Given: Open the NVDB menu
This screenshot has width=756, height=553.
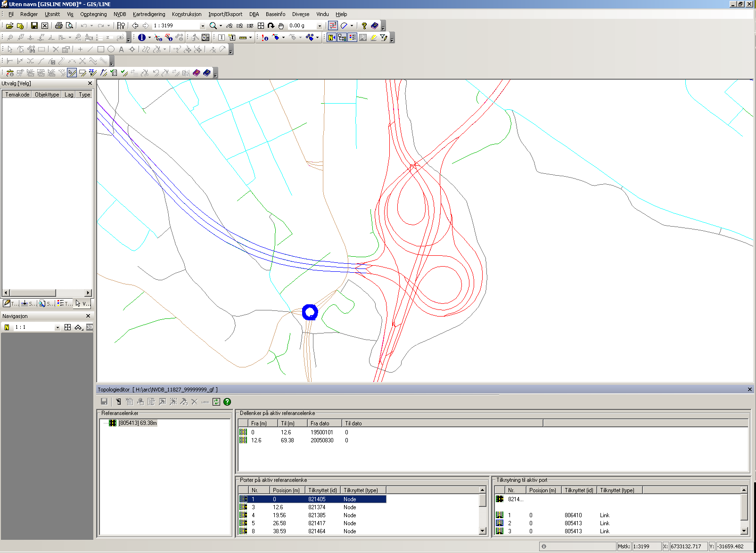Looking at the screenshot, I should pyautogui.click(x=120, y=14).
